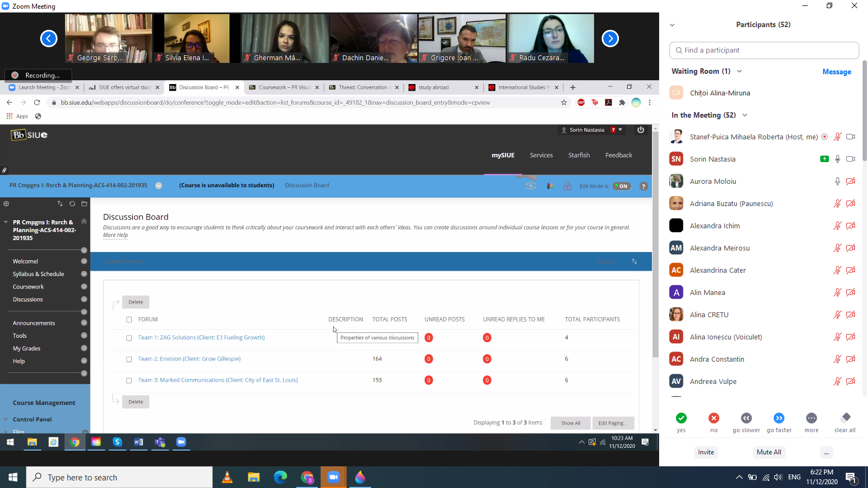Image resolution: width=868 pixels, height=488 pixels.
Task: Click the go slower icon
Action: tap(746, 418)
